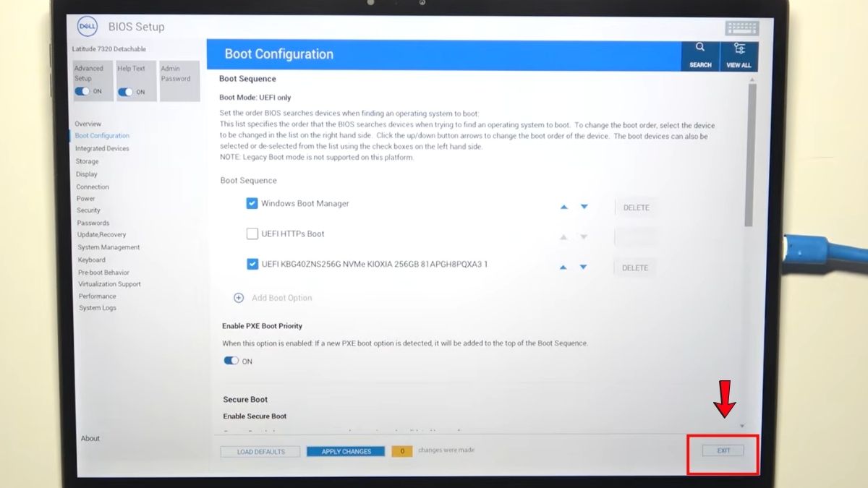
Task: Open Update,Recovery section
Action: 102,235
